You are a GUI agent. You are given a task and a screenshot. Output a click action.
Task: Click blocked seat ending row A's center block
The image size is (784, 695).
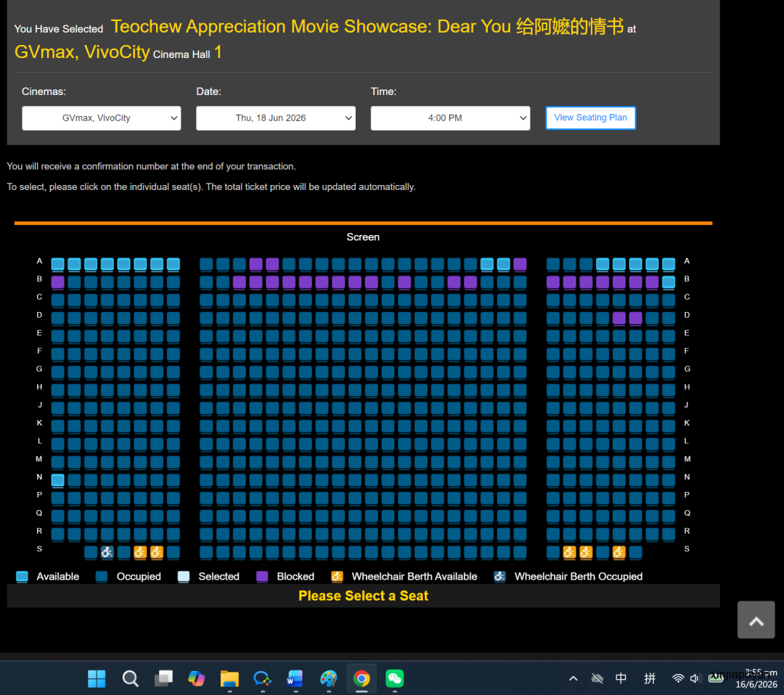click(x=520, y=264)
